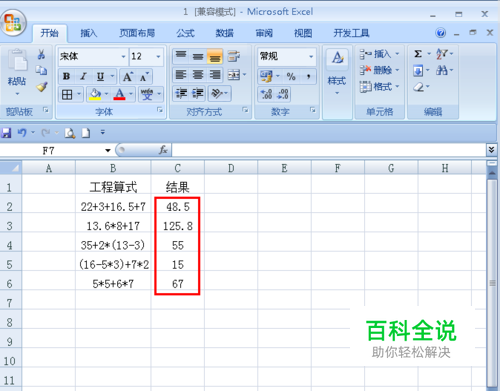Set bottom vertical alignment
500x391 pixels.
pyautogui.click(x=215, y=56)
